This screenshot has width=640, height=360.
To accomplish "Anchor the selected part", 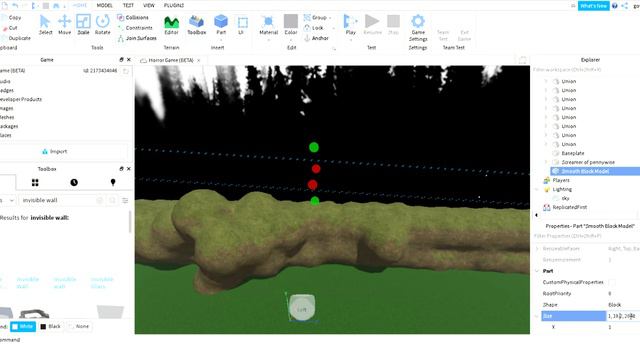I will [x=317, y=38].
